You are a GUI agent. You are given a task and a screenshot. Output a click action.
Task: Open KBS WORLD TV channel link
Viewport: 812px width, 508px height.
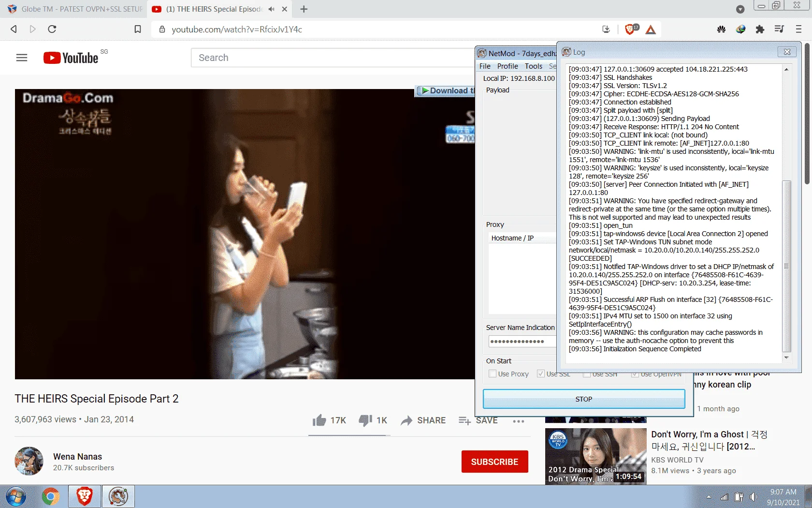point(677,460)
